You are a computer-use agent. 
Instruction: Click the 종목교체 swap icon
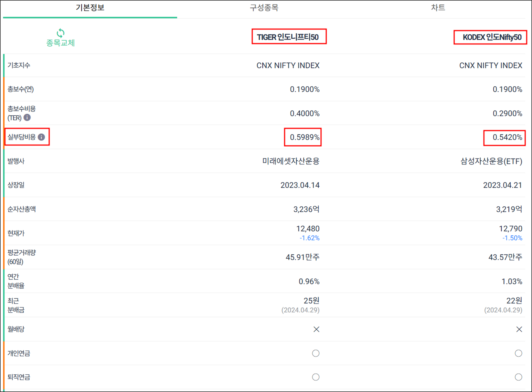click(60, 33)
